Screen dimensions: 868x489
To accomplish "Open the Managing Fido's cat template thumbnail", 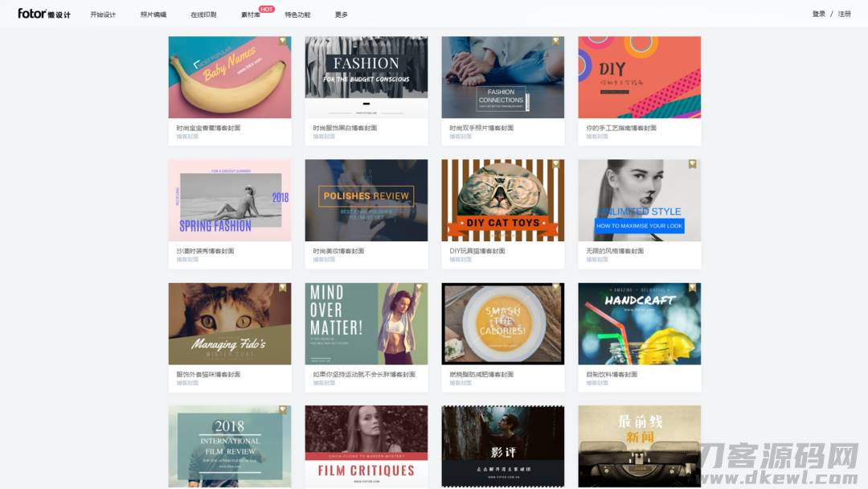I will coord(230,324).
